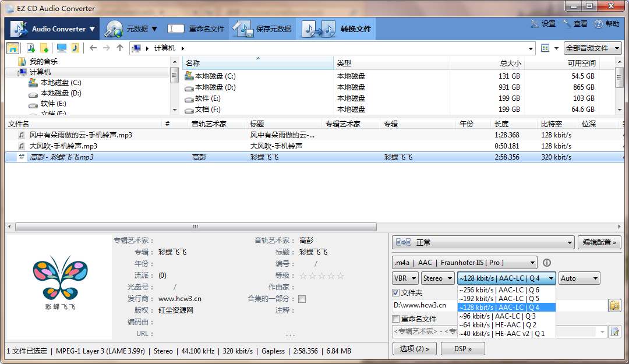Start 转换文件 file conversion
This screenshot has width=629, height=364.
tap(340, 28)
